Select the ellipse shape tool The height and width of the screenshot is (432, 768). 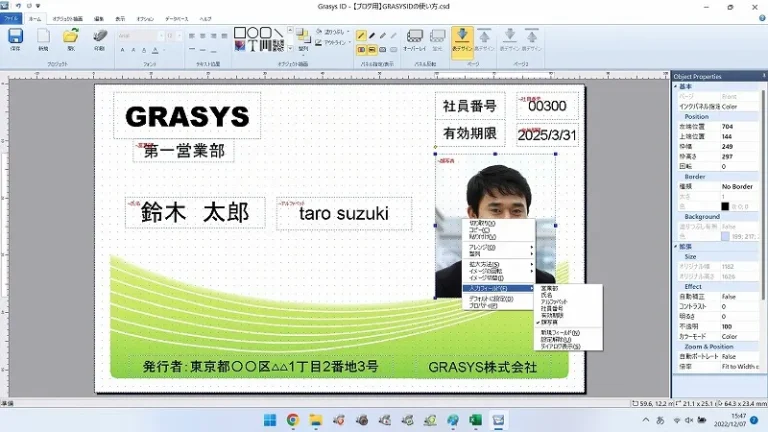tap(253, 33)
